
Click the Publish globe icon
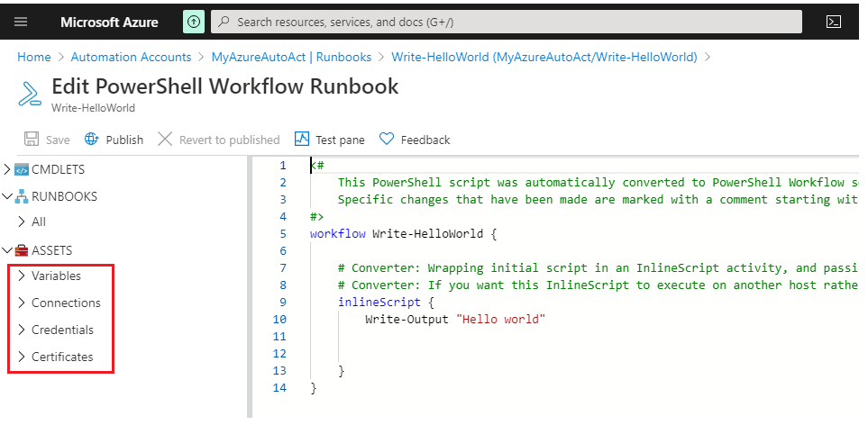91,139
